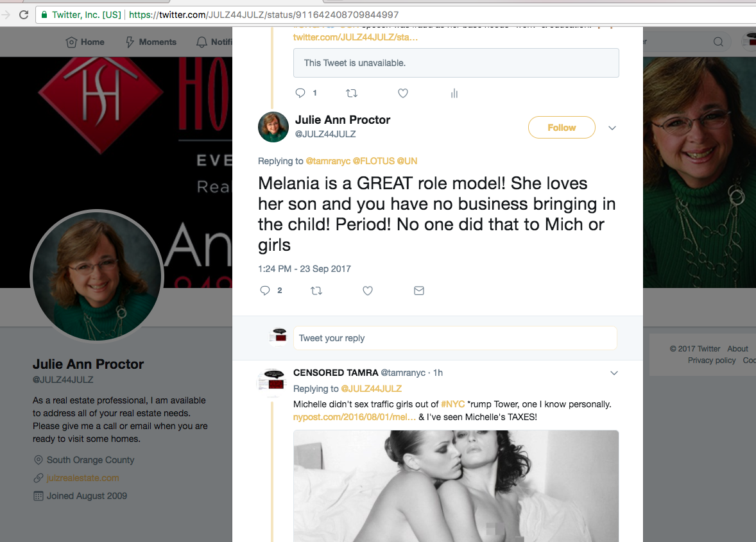The width and height of the screenshot is (756, 542).
Task: Open the black and white photo in reply
Action: pyautogui.click(x=456, y=486)
